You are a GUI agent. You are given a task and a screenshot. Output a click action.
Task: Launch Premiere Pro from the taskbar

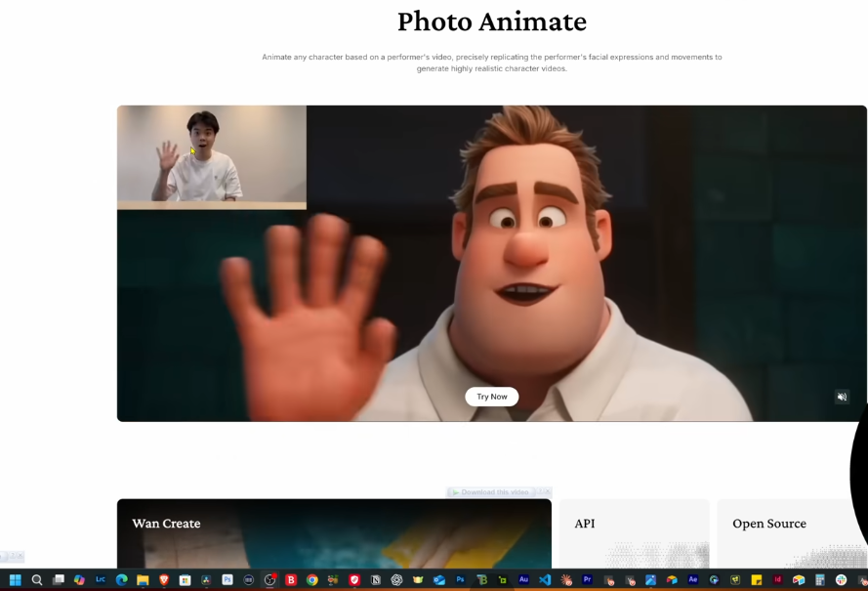[587, 579]
